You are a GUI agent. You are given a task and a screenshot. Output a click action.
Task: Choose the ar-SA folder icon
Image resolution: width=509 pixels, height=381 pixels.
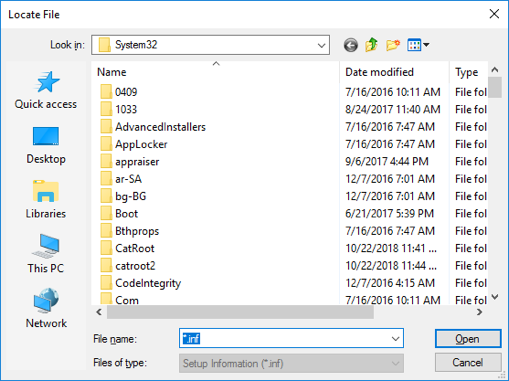106,179
